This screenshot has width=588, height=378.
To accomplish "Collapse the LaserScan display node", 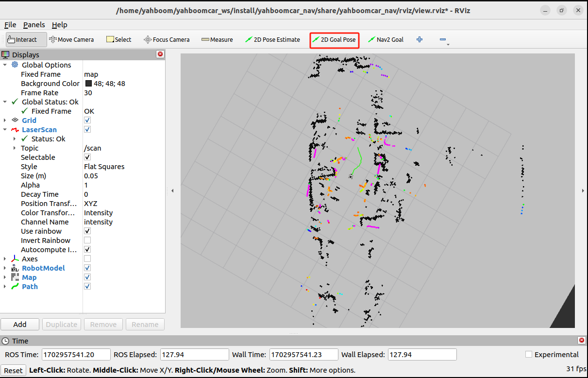I will (5, 130).
